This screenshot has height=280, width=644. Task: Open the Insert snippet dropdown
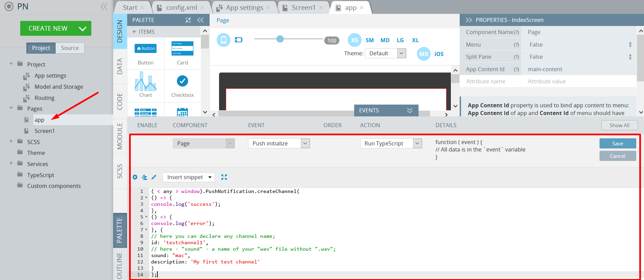189,177
